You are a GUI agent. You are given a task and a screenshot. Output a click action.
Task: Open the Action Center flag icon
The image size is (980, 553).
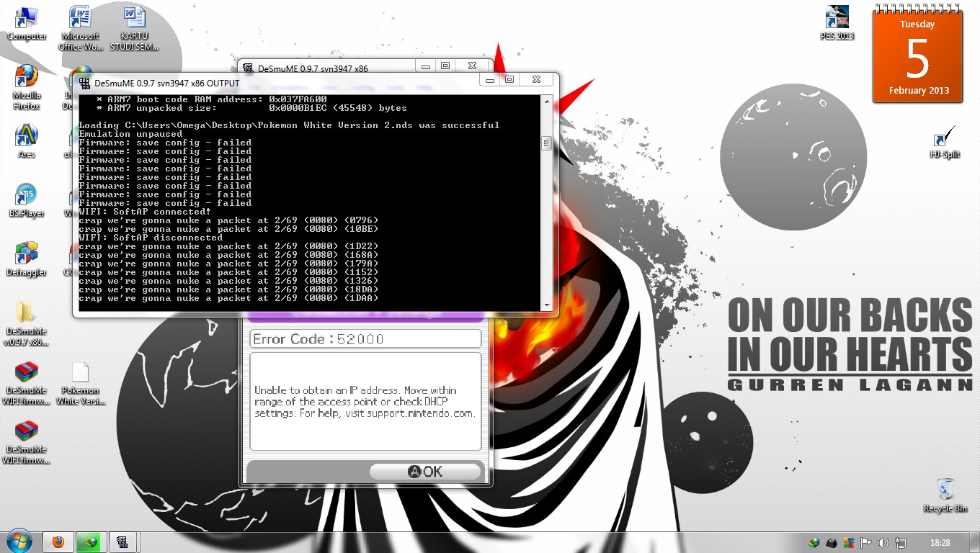(x=865, y=543)
